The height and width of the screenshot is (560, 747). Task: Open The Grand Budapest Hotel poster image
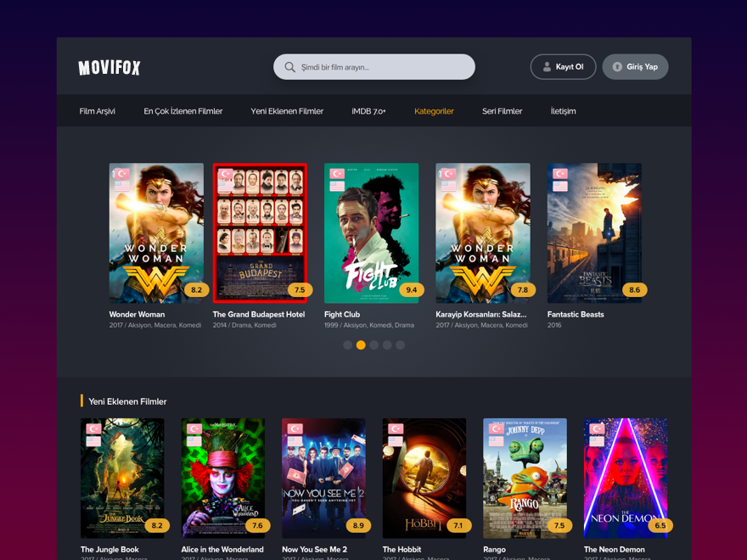(260, 232)
